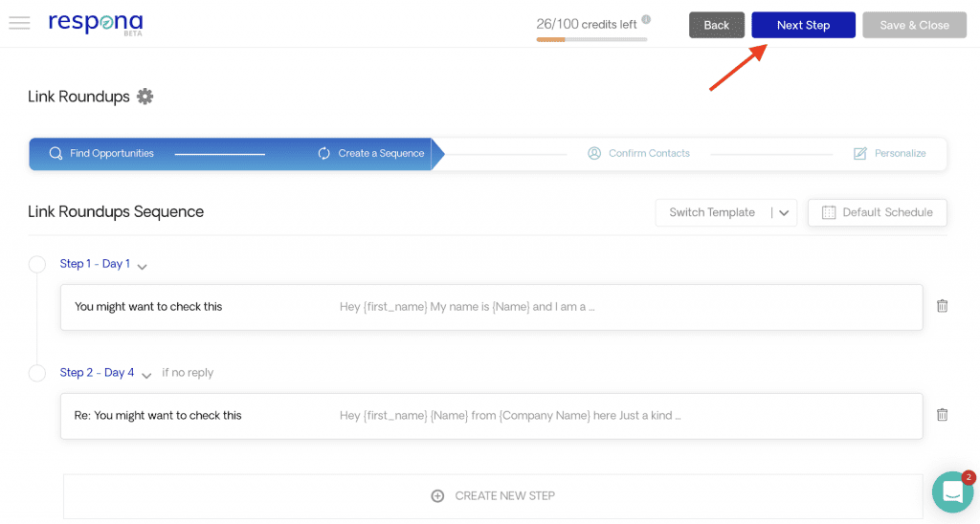Delete Step 1 email with trash icon
The width and height of the screenshot is (980, 524).
(942, 306)
